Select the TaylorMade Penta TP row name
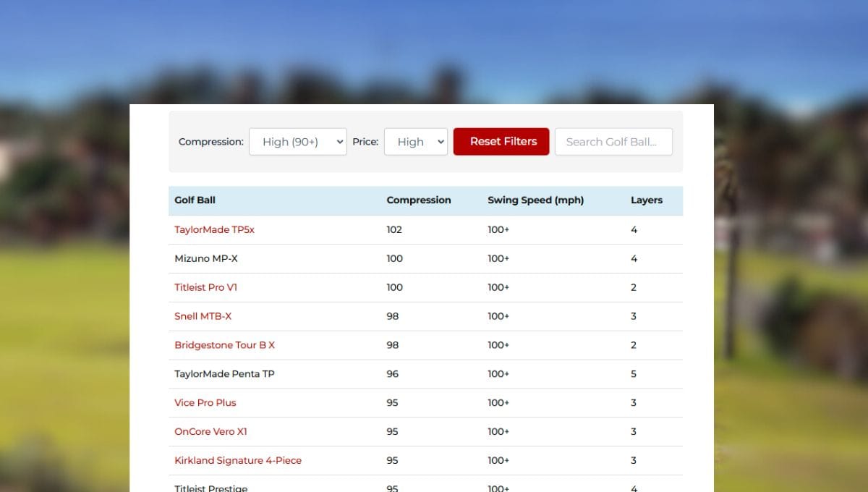The height and width of the screenshot is (492, 868). pyautogui.click(x=224, y=374)
